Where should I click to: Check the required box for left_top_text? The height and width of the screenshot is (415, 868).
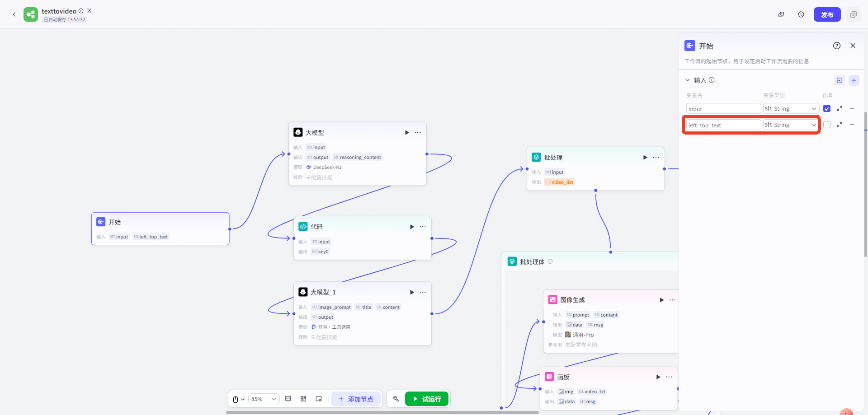tap(826, 125)
